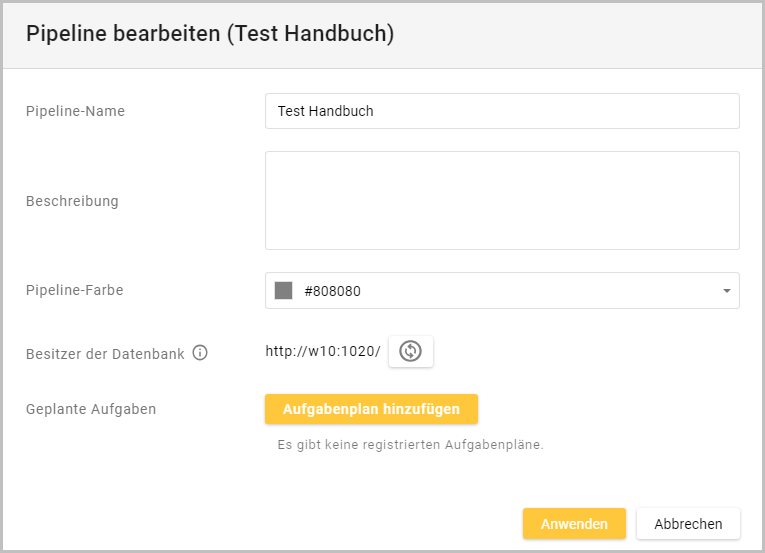Click the change database owner sync icon

click(x=411, y=351)
